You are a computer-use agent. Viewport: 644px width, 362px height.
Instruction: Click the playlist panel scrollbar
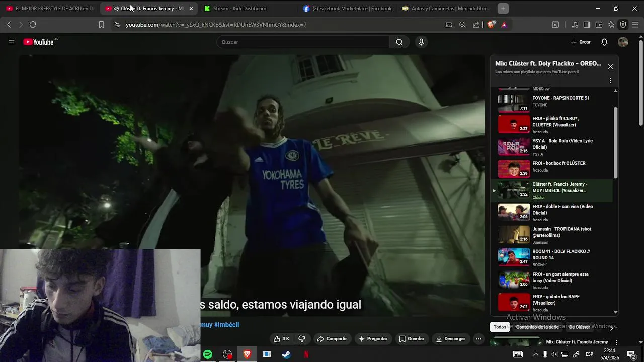coord(615,142)
